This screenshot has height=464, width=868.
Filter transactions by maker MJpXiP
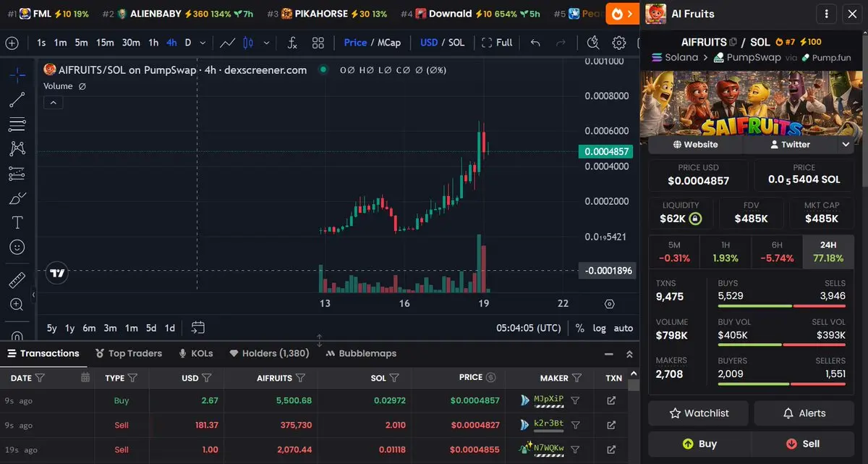pyautogui.click(x=575, y=400)
